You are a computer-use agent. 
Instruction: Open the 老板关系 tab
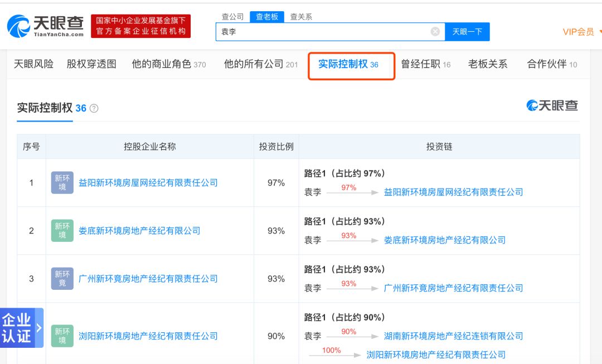(488, 64)
